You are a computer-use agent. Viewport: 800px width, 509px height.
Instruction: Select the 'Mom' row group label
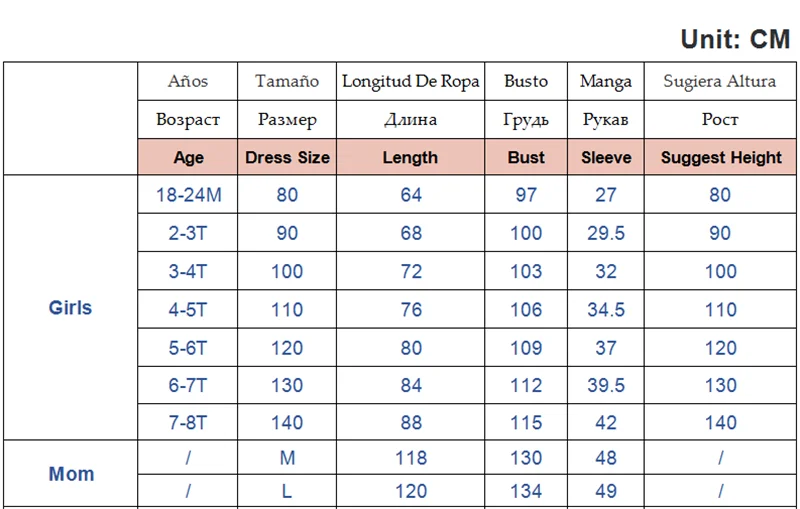[71, 474]
